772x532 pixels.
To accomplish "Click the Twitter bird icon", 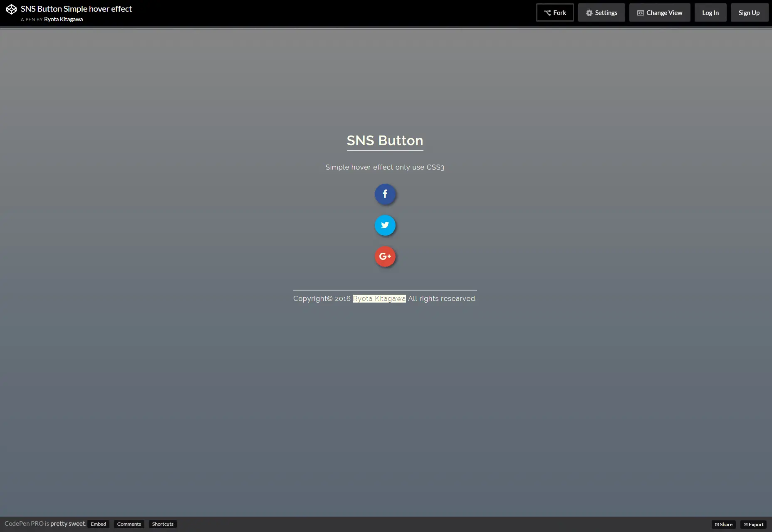I will [x=385, y=225].
